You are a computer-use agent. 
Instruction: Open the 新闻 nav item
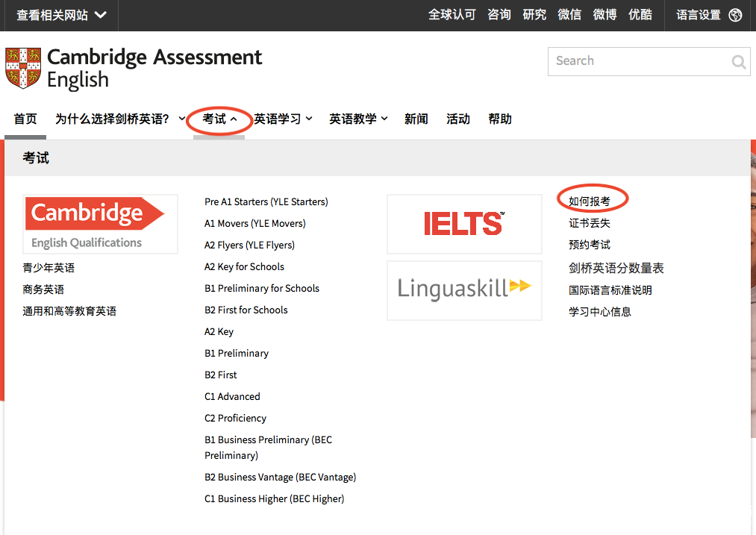[416, 119]
